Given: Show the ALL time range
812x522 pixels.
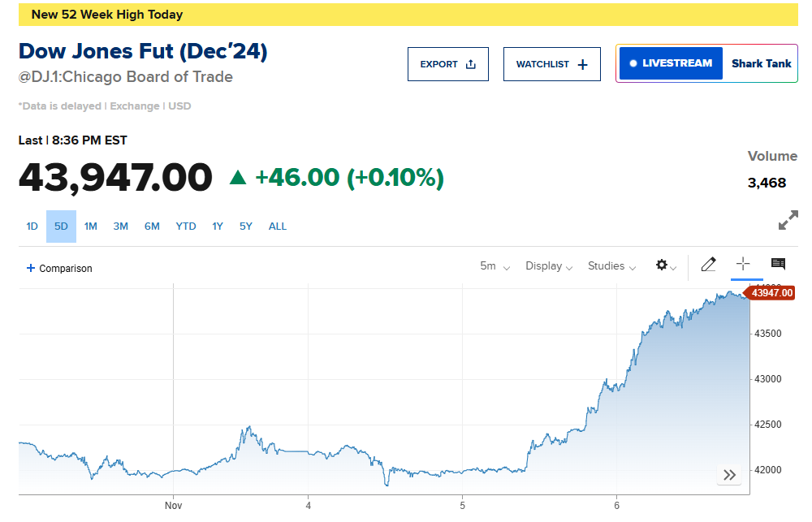Looking at the screenshot, I should [x=278, y=226].
